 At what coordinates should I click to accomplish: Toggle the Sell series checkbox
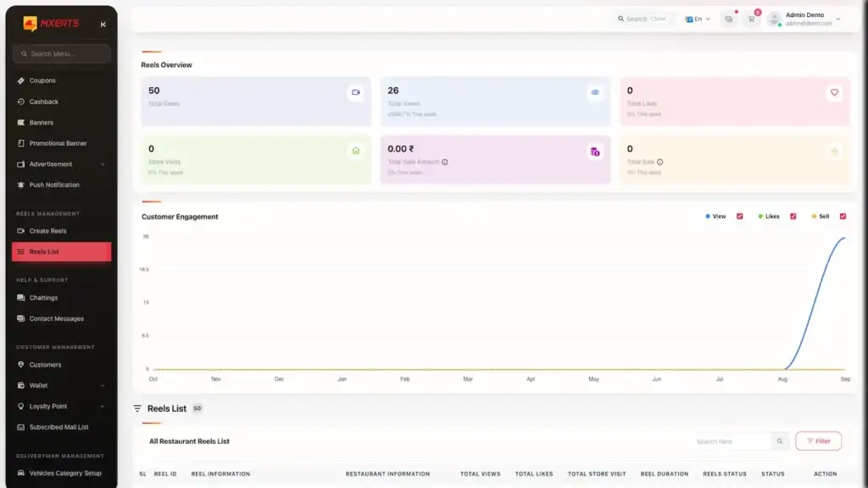click(x=843, y=216)
